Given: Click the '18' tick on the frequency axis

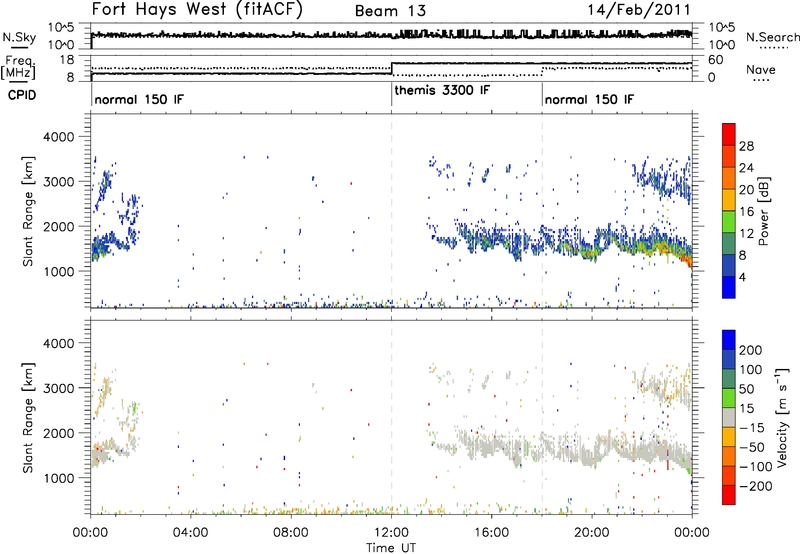Looking at the screenshot, I should (67, 60).
